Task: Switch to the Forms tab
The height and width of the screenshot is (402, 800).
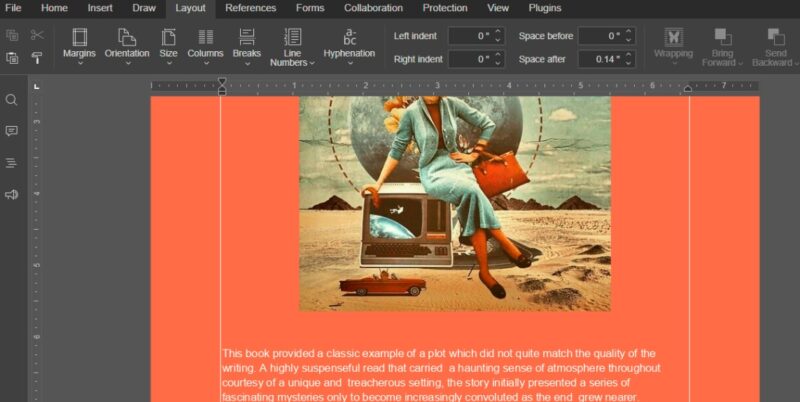Action: click(310, 8)
